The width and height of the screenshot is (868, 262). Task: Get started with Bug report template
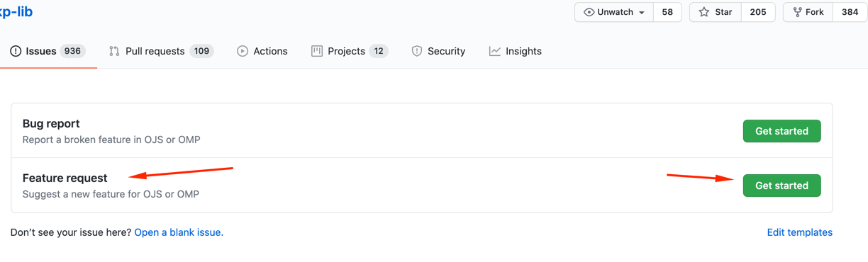pyautogui.click(x=781, y=131)
